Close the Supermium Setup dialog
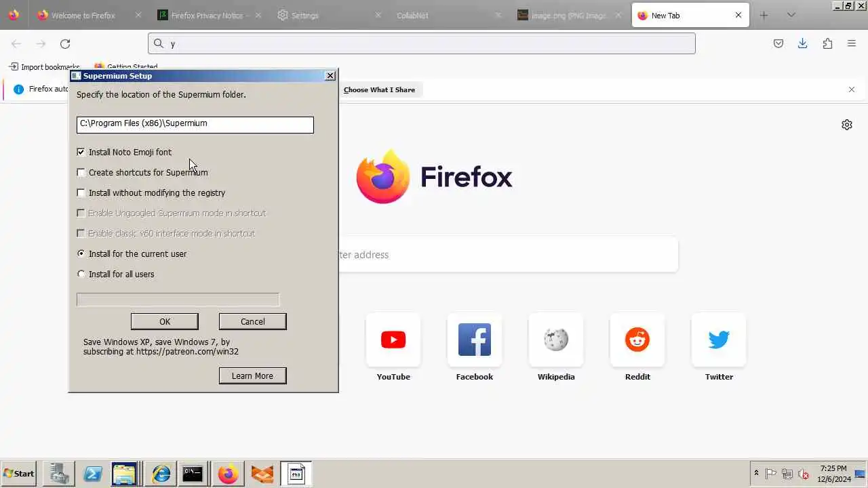868x488 pixels. point(330,76)
